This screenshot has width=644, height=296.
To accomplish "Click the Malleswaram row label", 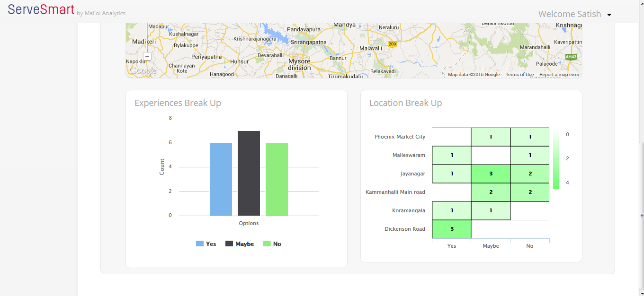I will click(409, 156).
